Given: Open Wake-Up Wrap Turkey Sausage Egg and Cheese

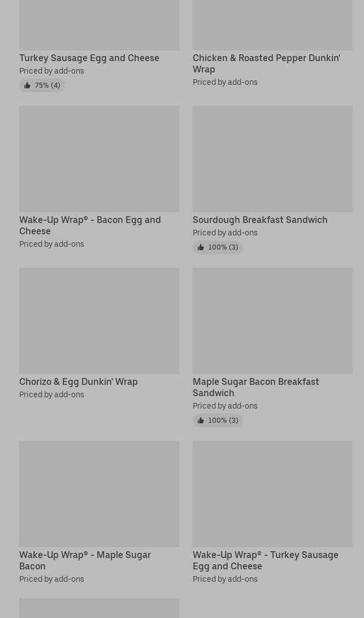Looking at the screenshot, I should click(265, 560).
